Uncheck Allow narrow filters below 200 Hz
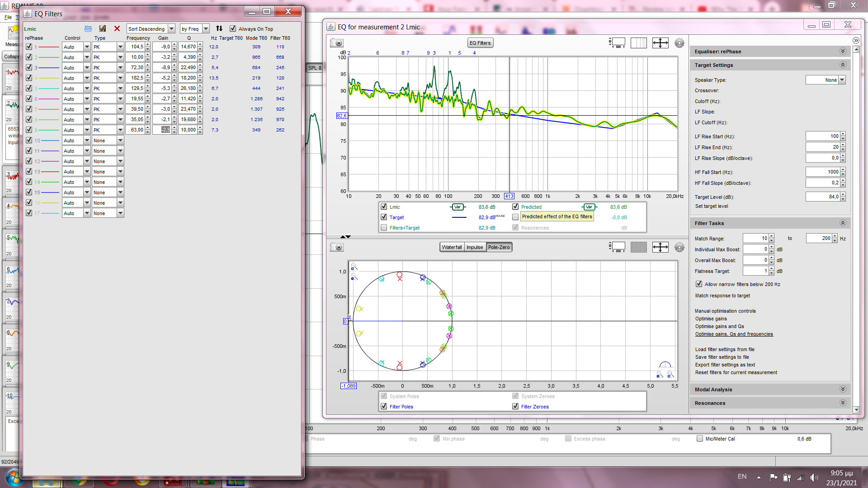868x488 pixels. point(699,284)
